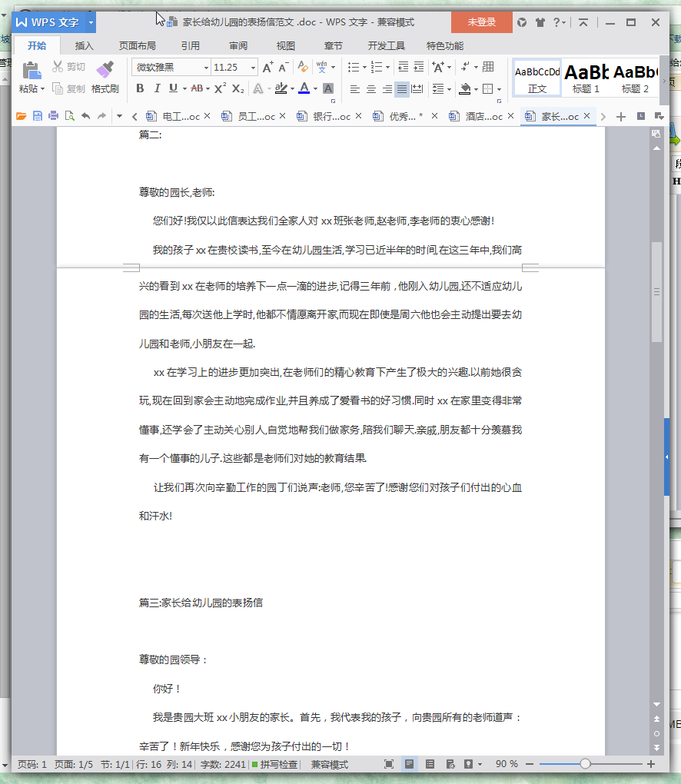Image resolution: width=681 pixels, height=784 pixels.
Task: Open the highlight color dropdown arrow
Action: point(293,89)
